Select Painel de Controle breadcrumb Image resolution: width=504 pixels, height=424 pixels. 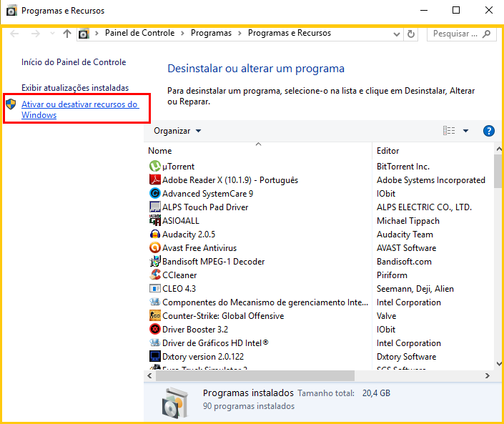[x=140, y=33]
